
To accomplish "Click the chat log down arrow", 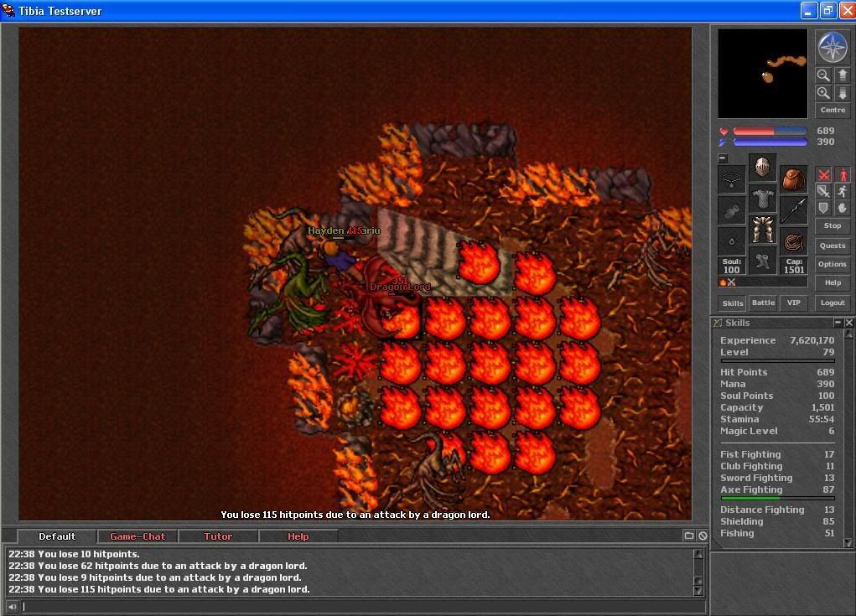I will tap(698, 590).
